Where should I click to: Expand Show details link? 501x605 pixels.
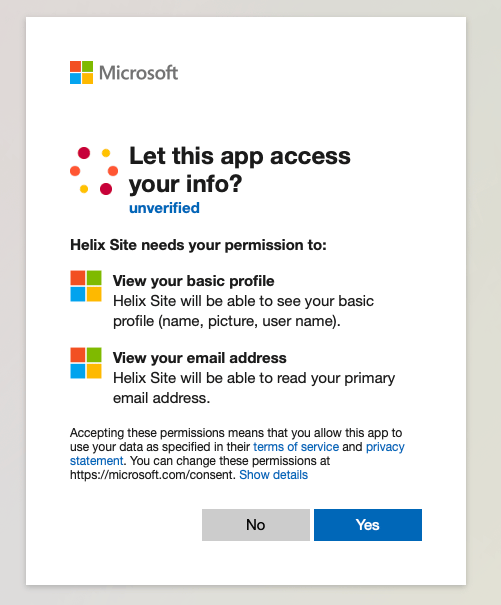[x=273, y=475]
